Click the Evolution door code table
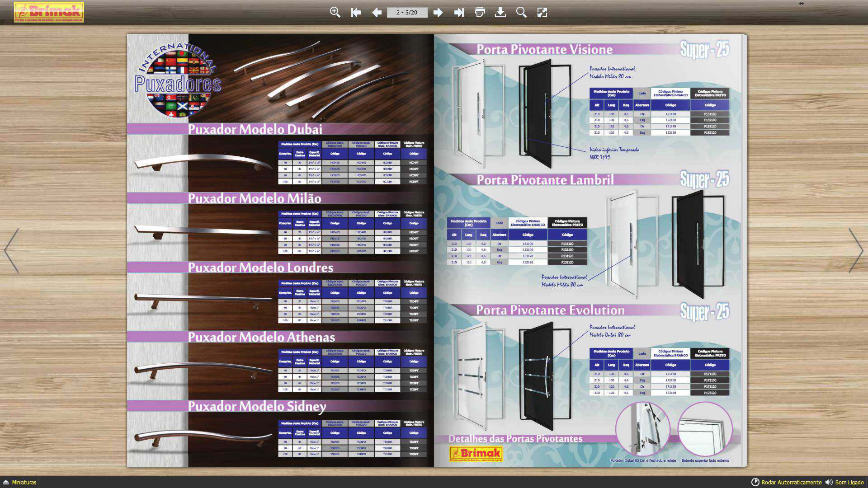The image size is (868, 488). (x=659, y=372)
